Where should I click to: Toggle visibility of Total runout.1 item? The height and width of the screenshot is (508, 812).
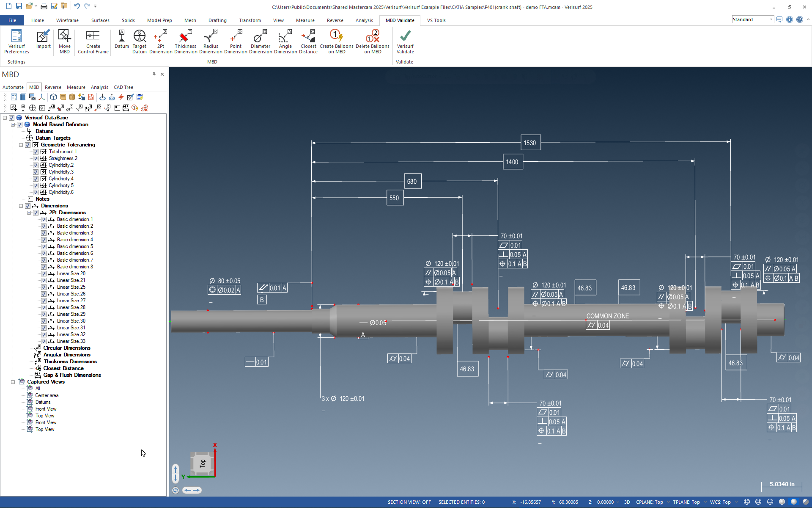35,152
